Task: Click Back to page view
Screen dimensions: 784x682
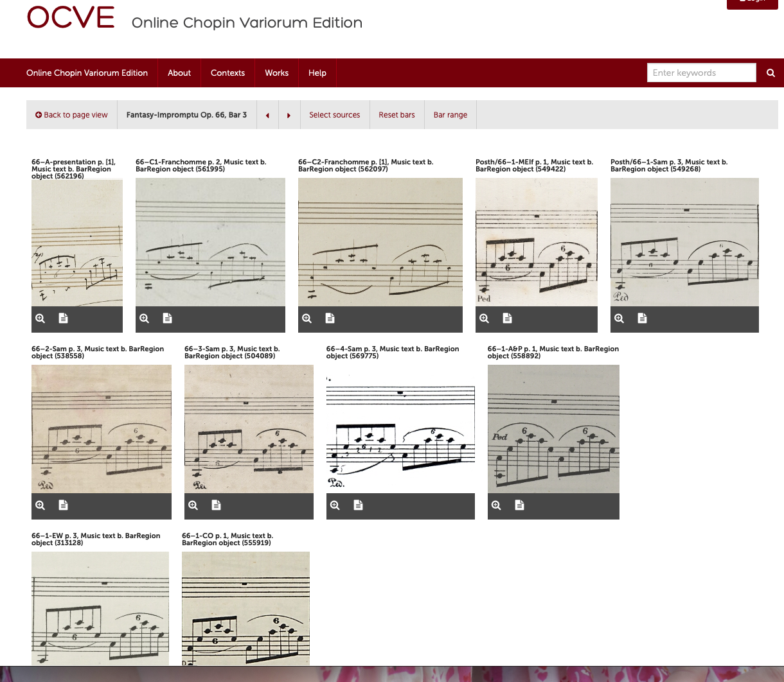Action: [71, 115]
